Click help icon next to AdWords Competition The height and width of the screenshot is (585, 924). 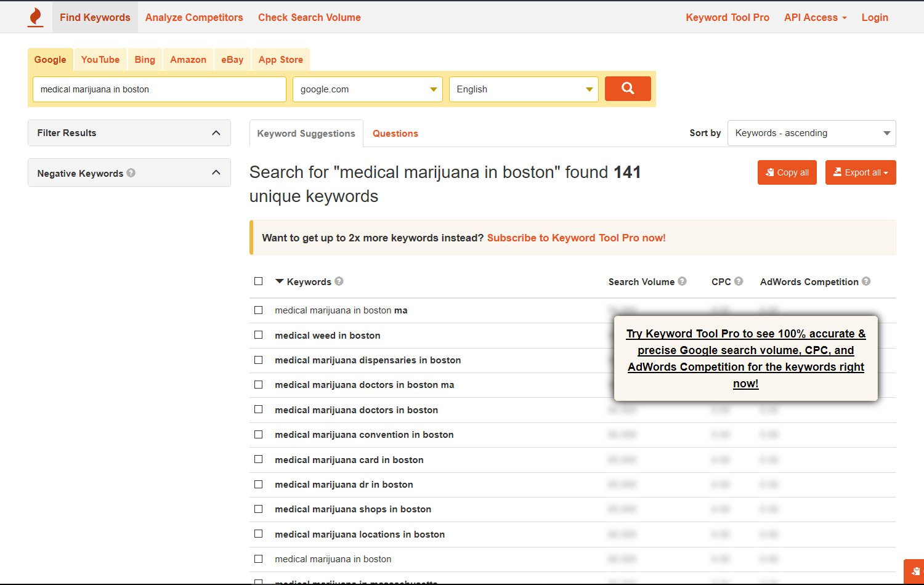coord(866,281)
